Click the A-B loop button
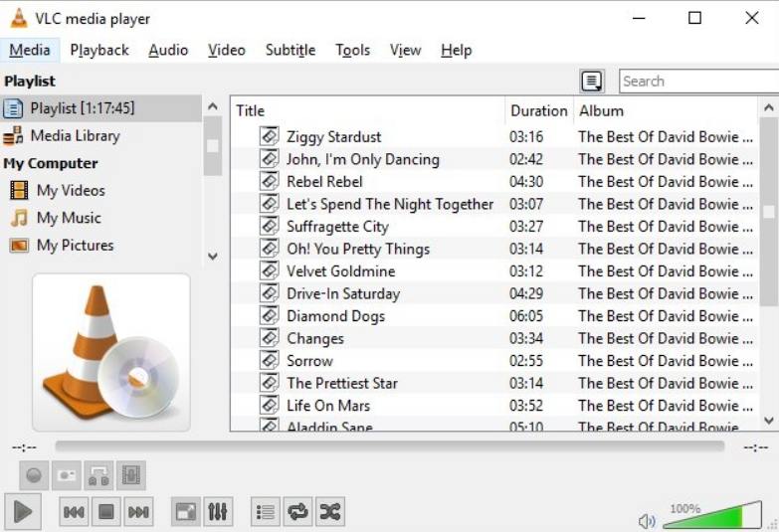Viewport: 779px width, 532px height. pos(98,475)
